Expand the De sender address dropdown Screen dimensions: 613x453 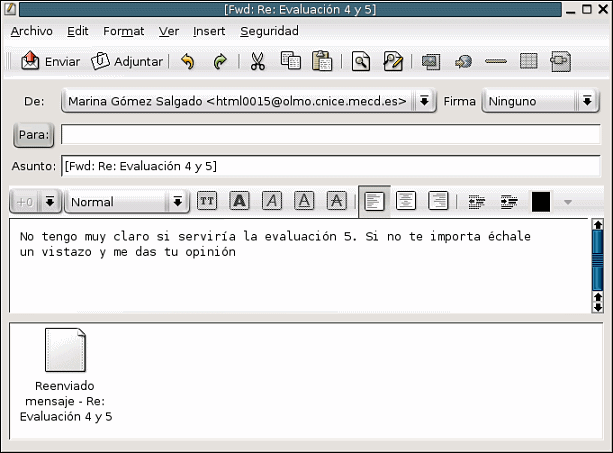tap(424, 101)
